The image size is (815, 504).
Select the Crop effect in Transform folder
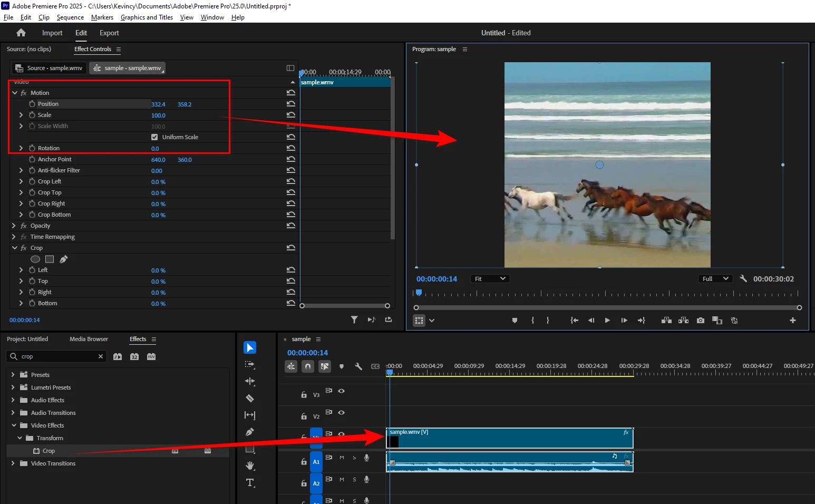click(x=48, y=451)
